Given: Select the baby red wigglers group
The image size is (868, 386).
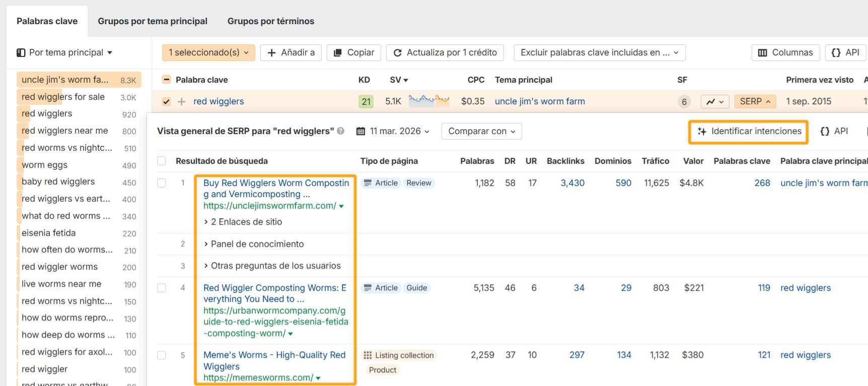Looking at the screenshot, I should click(79, 182).
